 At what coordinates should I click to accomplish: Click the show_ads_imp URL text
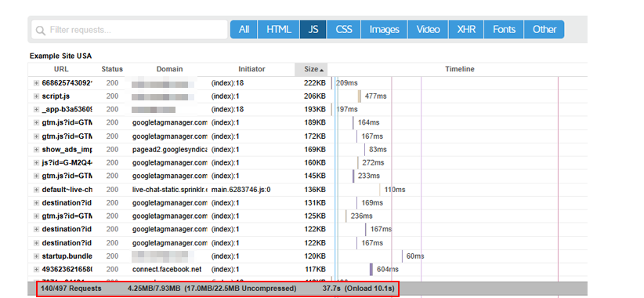[67, 149]
